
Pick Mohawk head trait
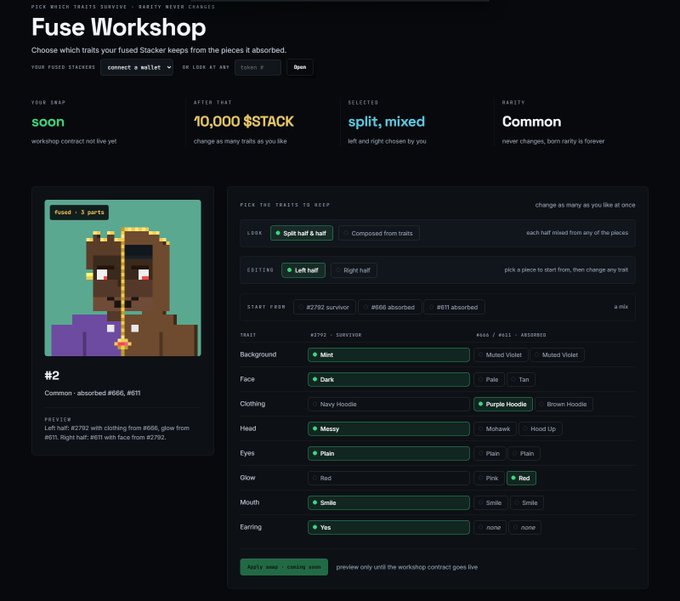(495, 429)
